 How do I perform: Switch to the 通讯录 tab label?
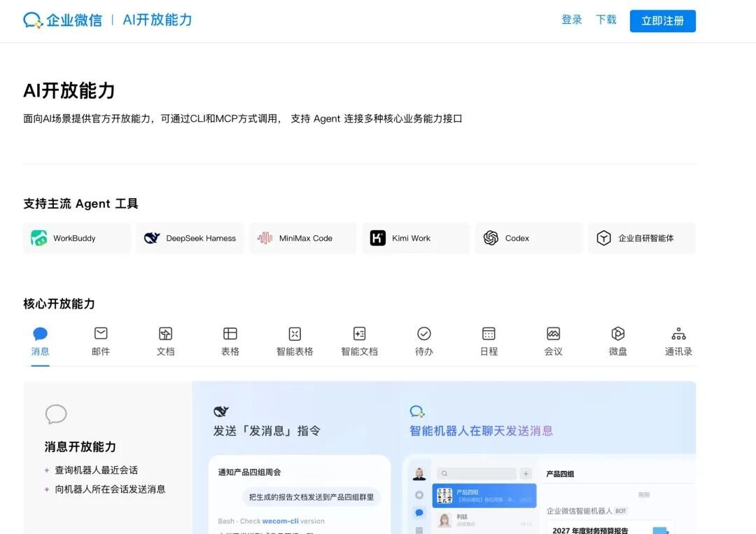678,351
